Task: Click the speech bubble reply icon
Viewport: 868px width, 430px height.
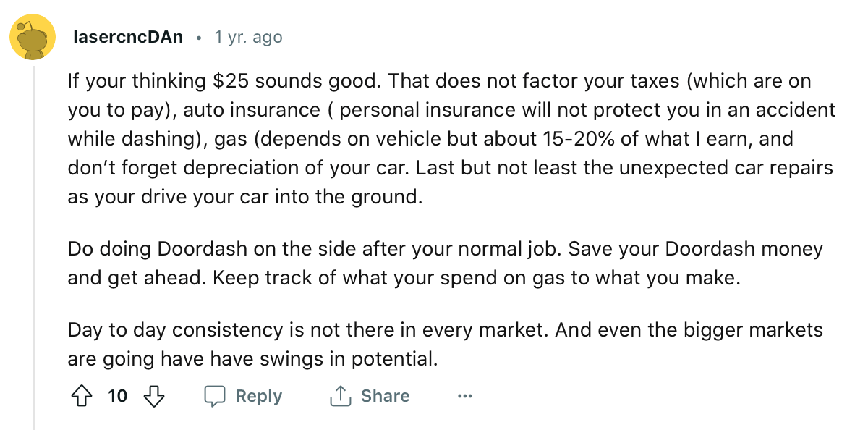Action: [216, 396]
